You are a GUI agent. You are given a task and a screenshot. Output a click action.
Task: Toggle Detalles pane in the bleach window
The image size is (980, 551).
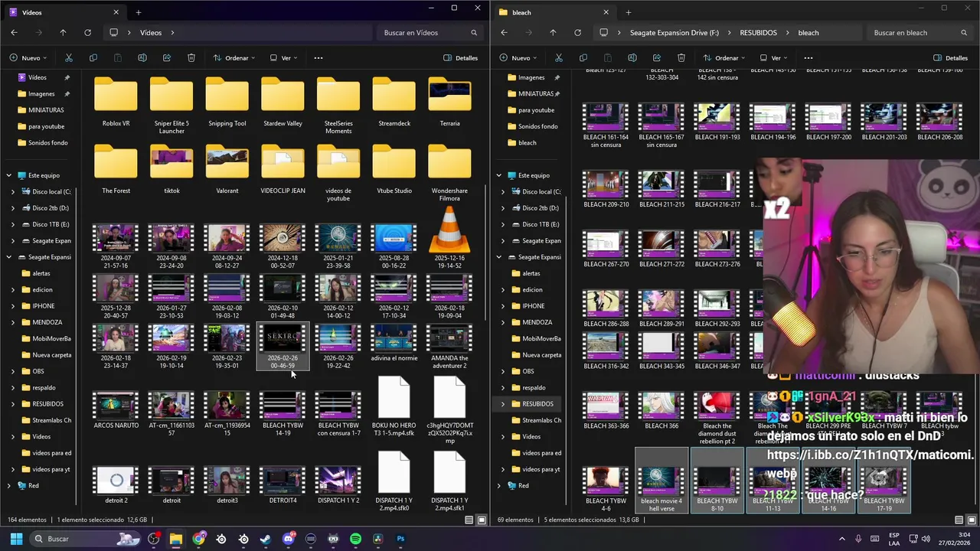coord(950,57)
